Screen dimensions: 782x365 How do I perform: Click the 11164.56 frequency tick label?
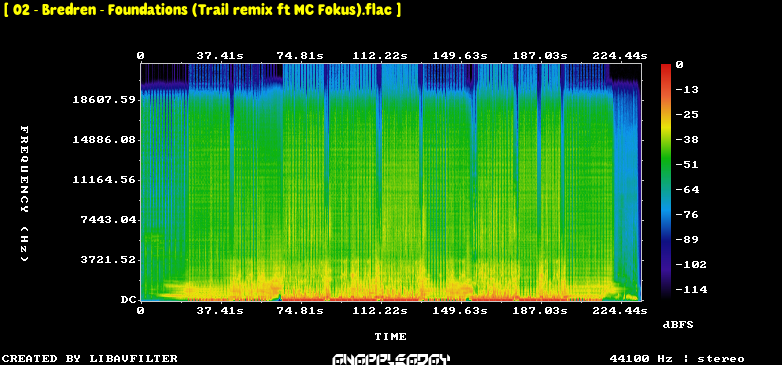coord(104,180)
